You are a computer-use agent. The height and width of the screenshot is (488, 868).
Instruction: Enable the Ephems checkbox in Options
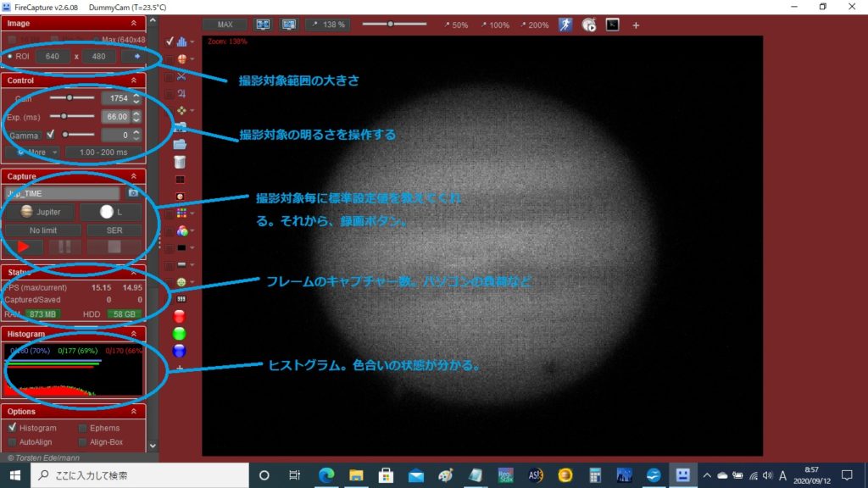click(83, 427)
